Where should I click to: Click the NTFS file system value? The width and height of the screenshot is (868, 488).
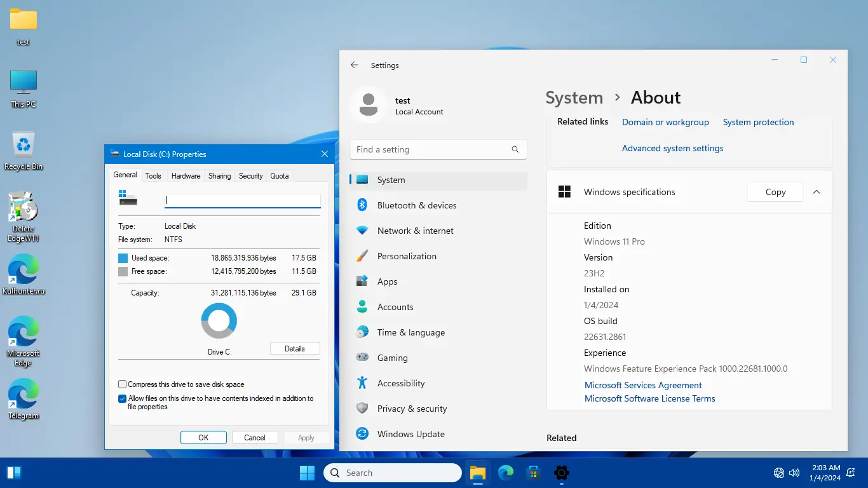(173, 240)
